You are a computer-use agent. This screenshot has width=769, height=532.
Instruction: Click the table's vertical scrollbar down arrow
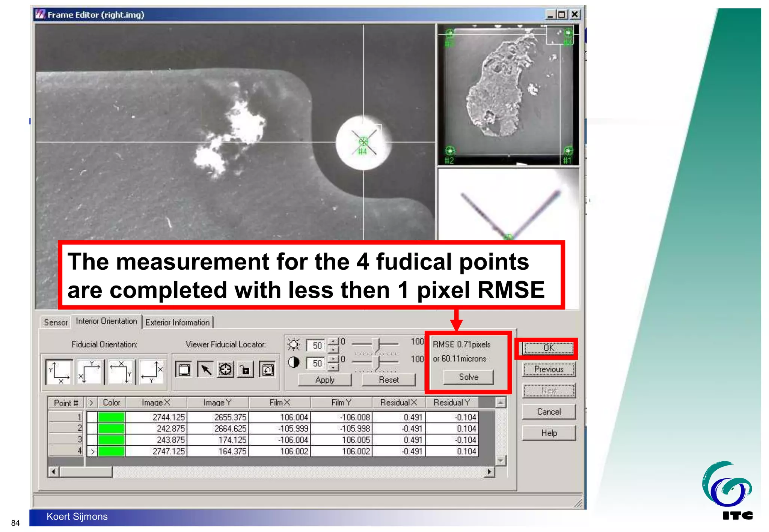[x=500, y=460]
